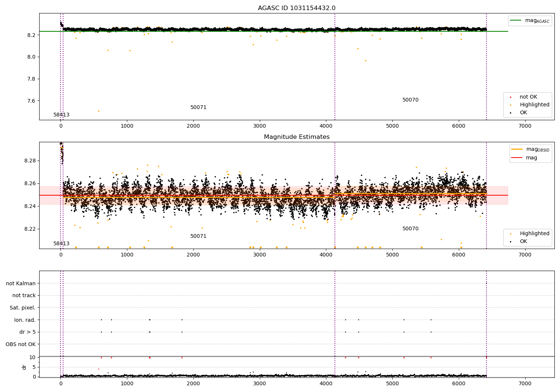Click the red 'not OK' legend marker
The height and width of the screenshot is (392, 560).
[x=510, y=97]
